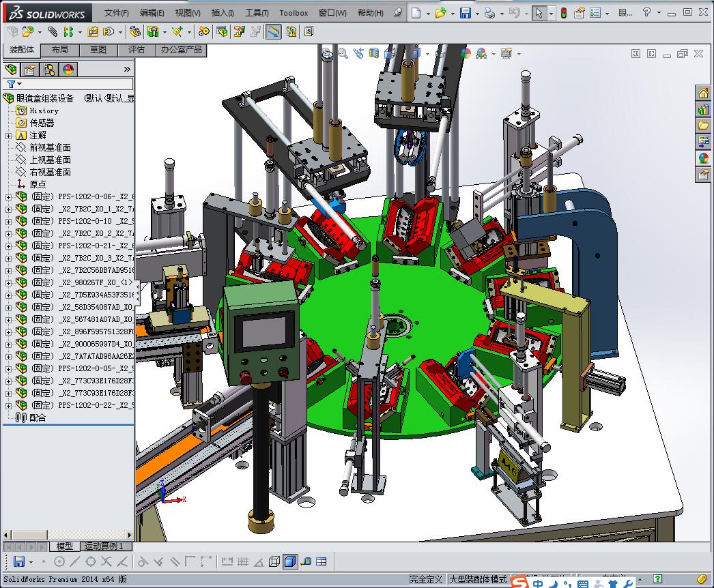Image resolution: width=714 pixels, height=588 pixels.
Task: Toggle the selected assembly toolbar icon
Action: (x=273, y=31)
